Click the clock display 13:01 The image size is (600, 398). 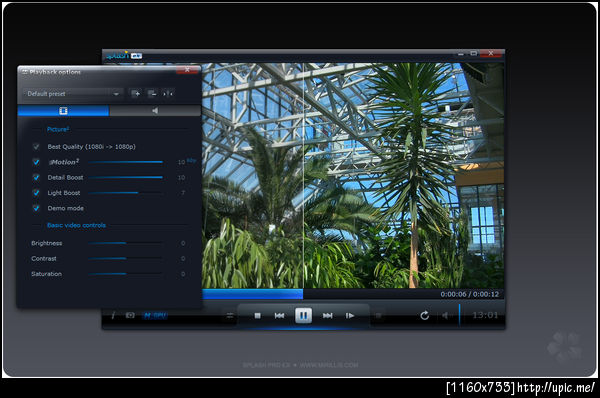[485, 315]
